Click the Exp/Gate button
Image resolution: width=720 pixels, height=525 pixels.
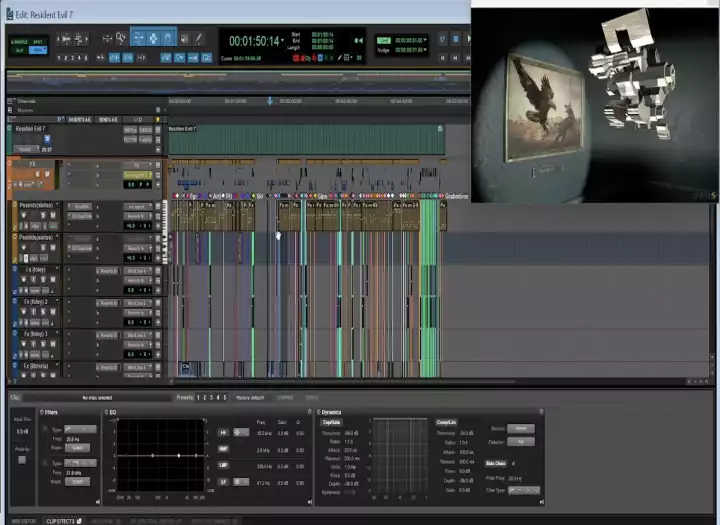(x=331, y=422)
